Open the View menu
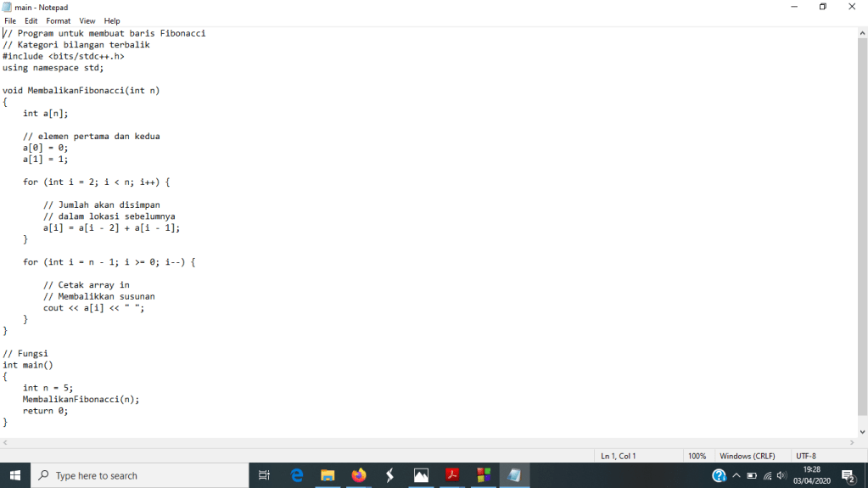The height and width of the screenshot is (488, 868). click(87, 21)
